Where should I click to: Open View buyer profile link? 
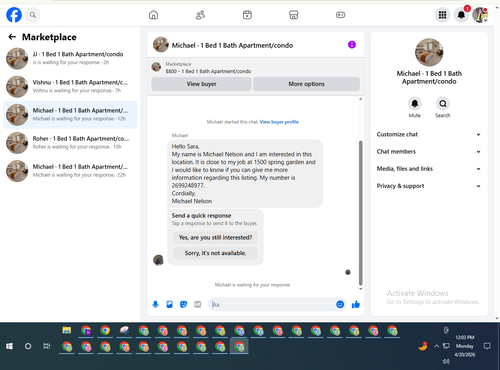coord(279,122)
